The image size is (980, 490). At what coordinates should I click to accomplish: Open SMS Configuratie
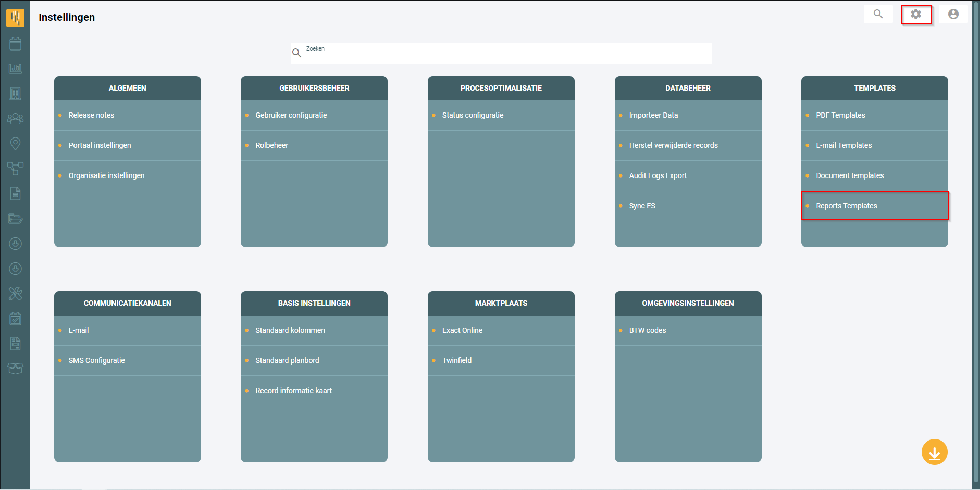coord(128,360)
